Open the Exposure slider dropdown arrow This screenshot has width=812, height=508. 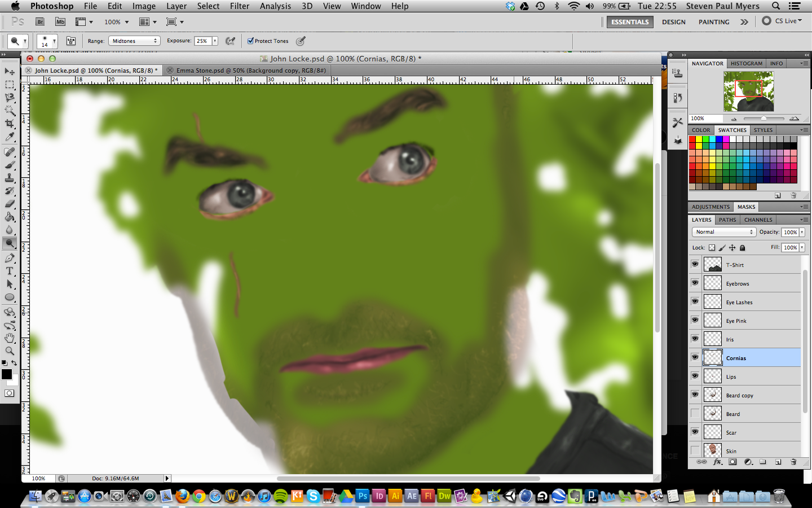point(215,41)
